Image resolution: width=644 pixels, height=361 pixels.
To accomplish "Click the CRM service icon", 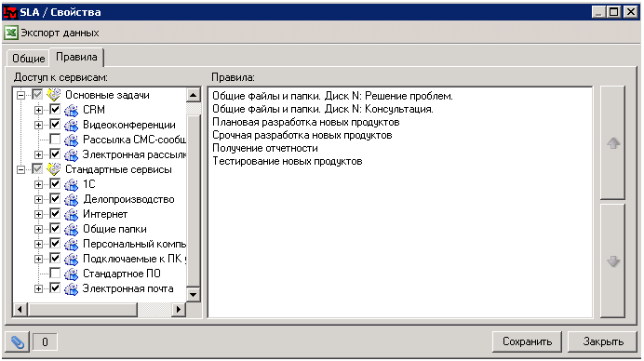I will click(x=71, y=110).
